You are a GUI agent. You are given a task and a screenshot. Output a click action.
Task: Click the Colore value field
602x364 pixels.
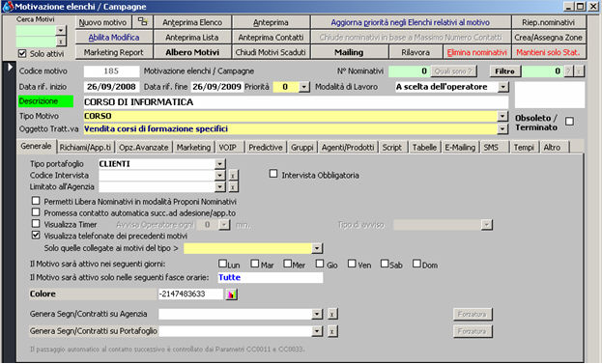point(190,294)
